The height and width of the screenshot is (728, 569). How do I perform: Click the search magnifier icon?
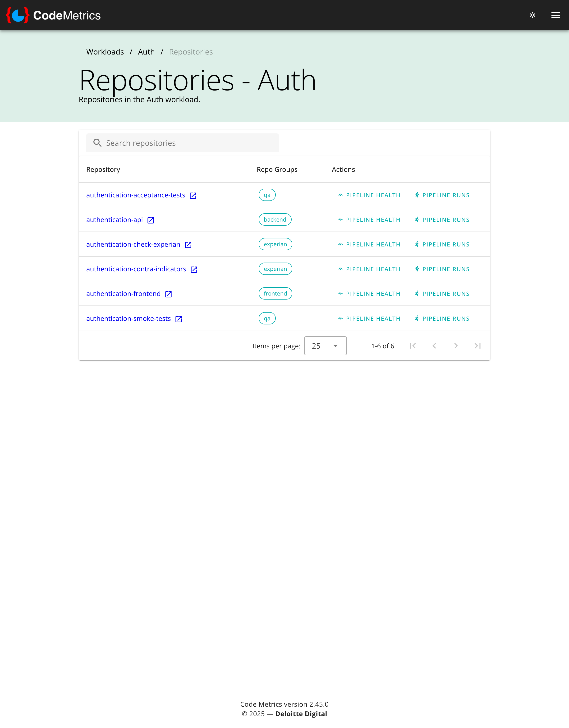point(97,143)
